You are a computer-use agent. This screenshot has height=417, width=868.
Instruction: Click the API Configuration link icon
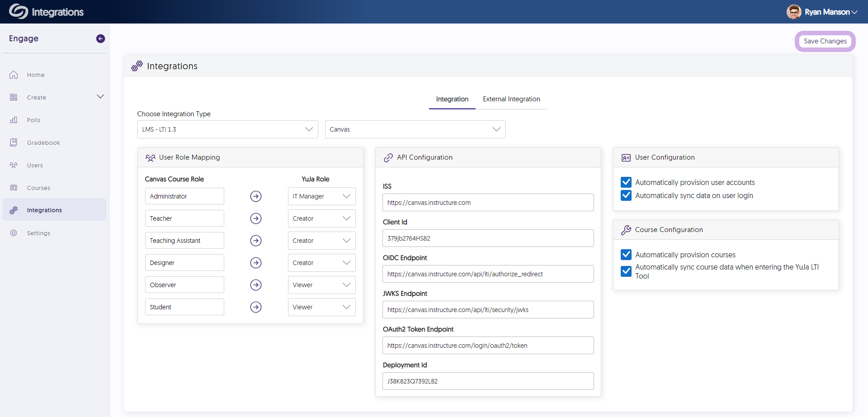tap(388, 157)
